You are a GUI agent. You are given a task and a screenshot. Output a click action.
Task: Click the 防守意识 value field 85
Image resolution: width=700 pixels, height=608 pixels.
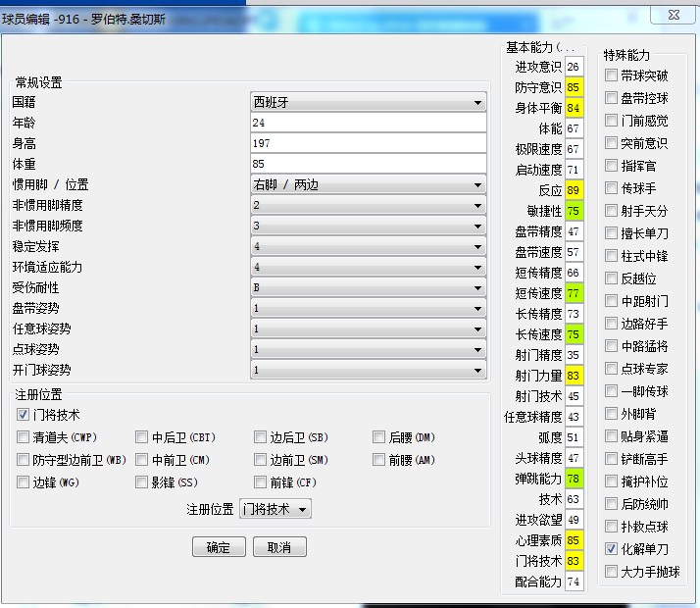click(x=575, y=87)
